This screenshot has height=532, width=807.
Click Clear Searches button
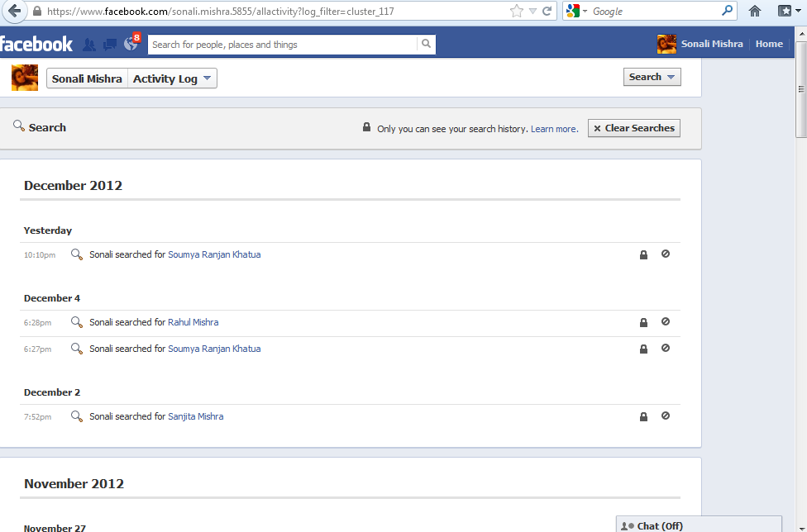[633, 128]
